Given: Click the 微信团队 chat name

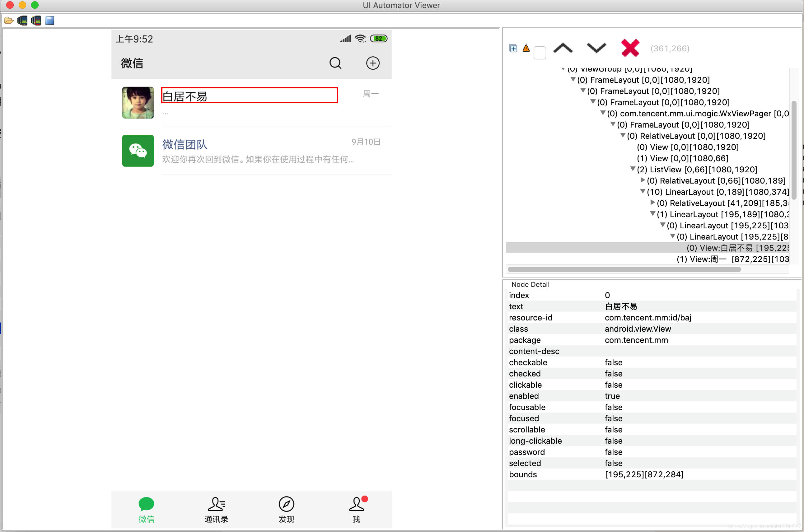Looking at the screenshot, I should coord(185,145).
